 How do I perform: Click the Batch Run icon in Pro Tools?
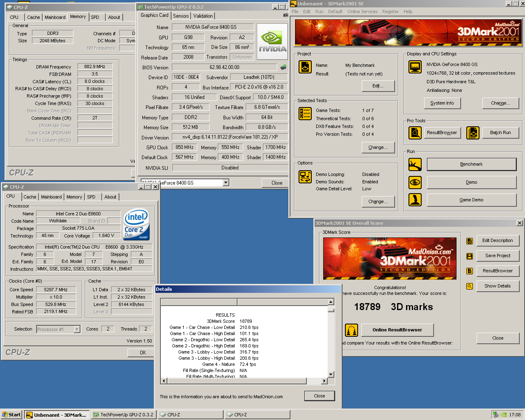(x=472, y=133)
